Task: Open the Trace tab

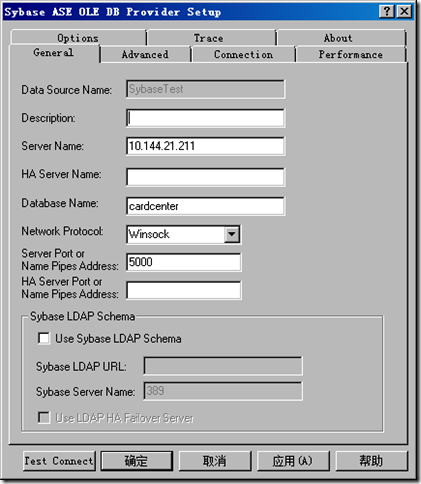Action: (209, 38)
